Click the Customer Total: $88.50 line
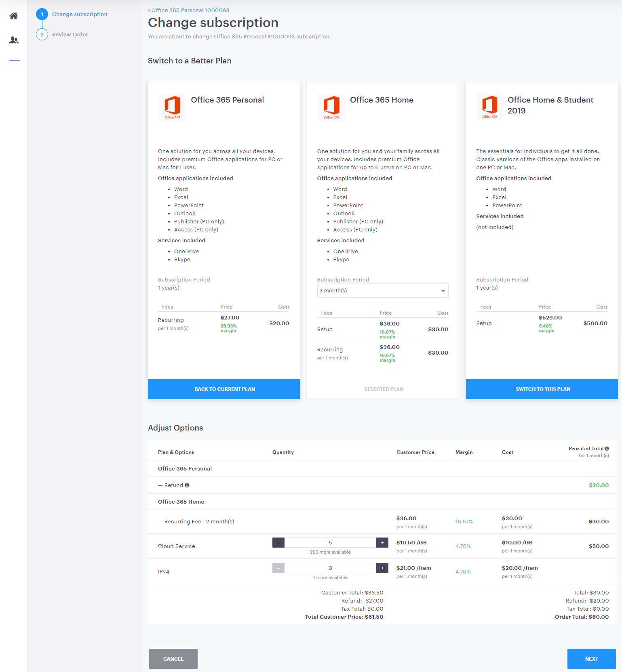Screen dimensions: 622x672 (x=352, y=592)
